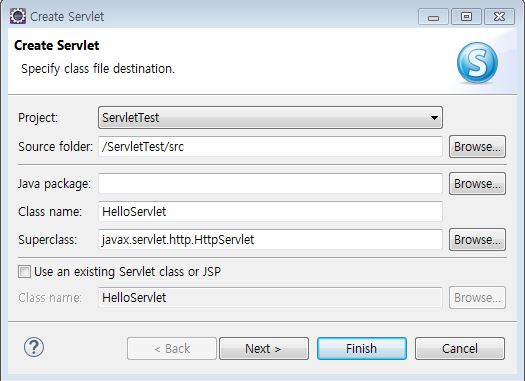Click the 'Superclass:' label
525x381 pixels.
(48, 240)
